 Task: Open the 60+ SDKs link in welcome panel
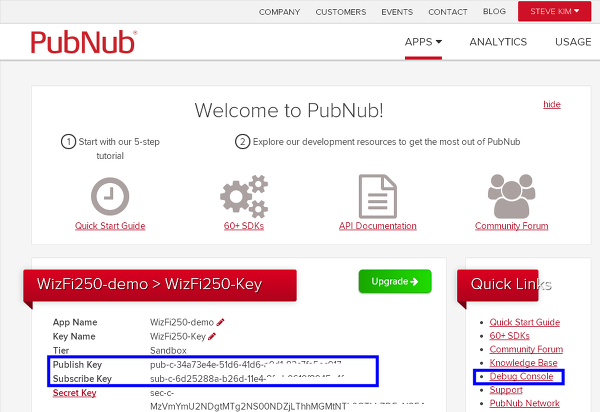(244, 226)
